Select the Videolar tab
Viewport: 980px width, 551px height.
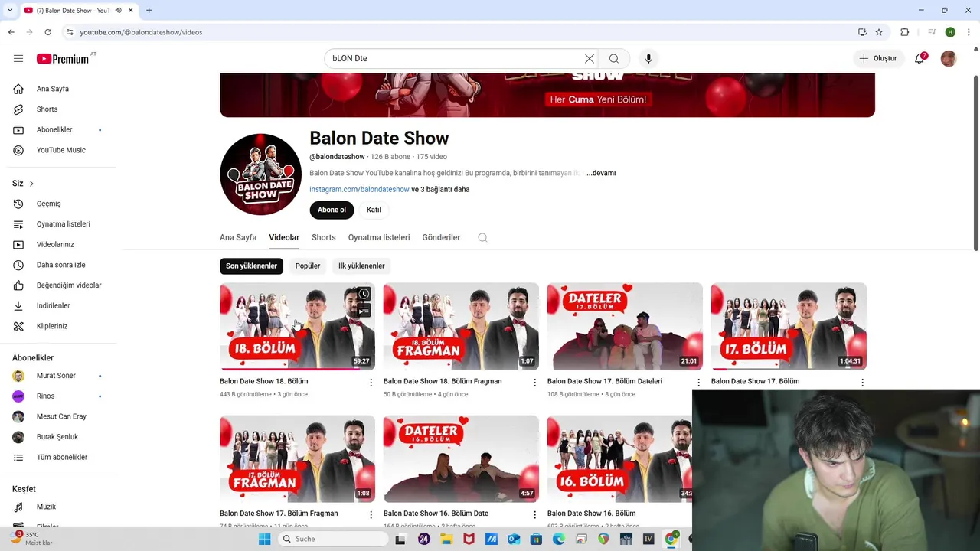click(284, 237)
